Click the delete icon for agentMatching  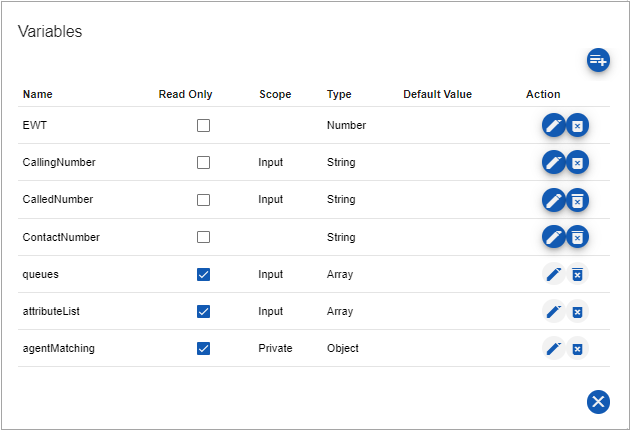click(577, 348)
